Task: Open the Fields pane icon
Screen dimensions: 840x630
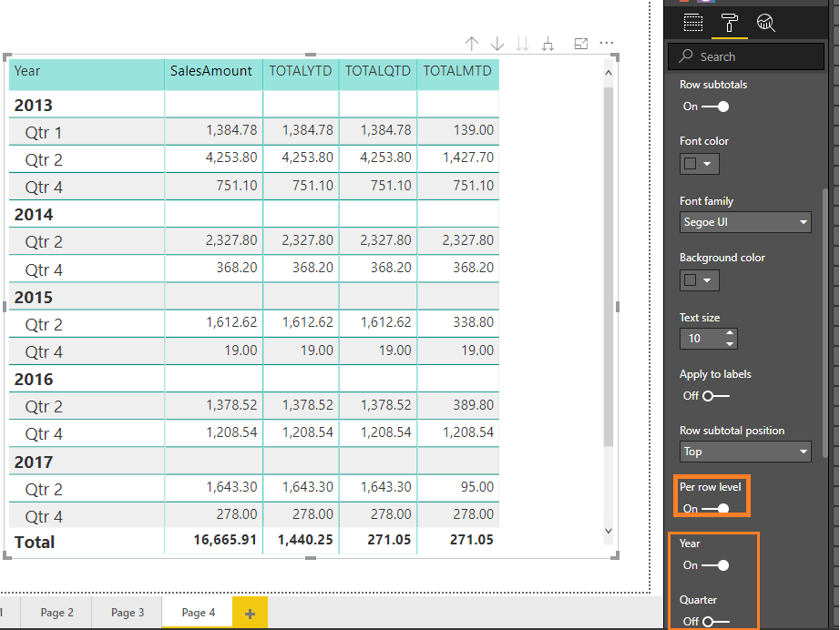Action: (693, 23)
